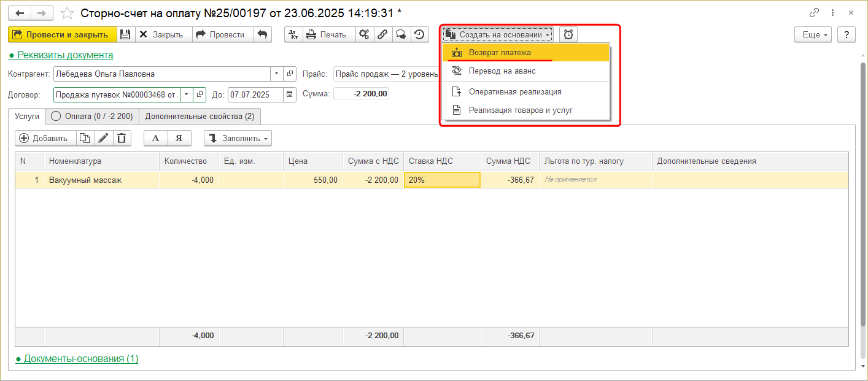Copy the selected service row
The image size is (868, 381).
(x=84, y=138)
